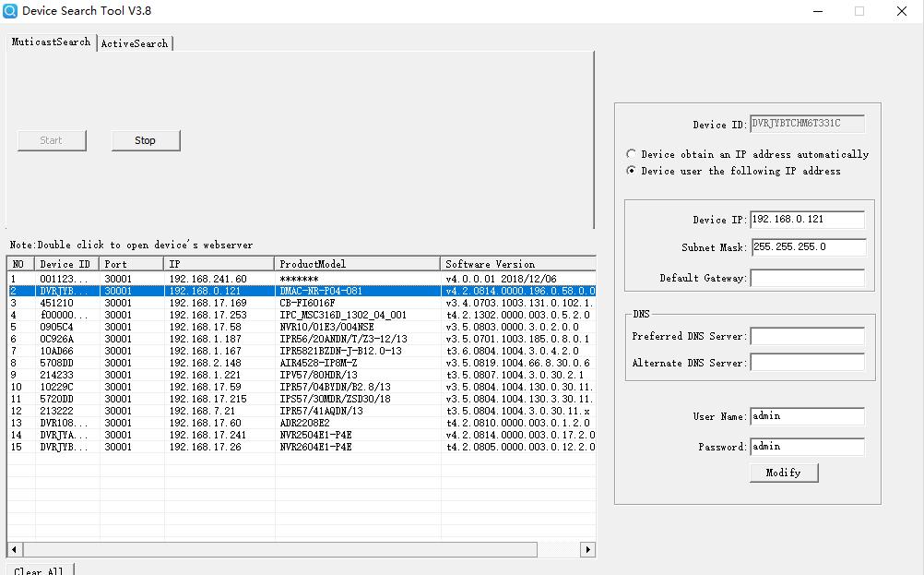Click the Stop button
This screenshot has width=924, height=575.
(x=146, y=140)
